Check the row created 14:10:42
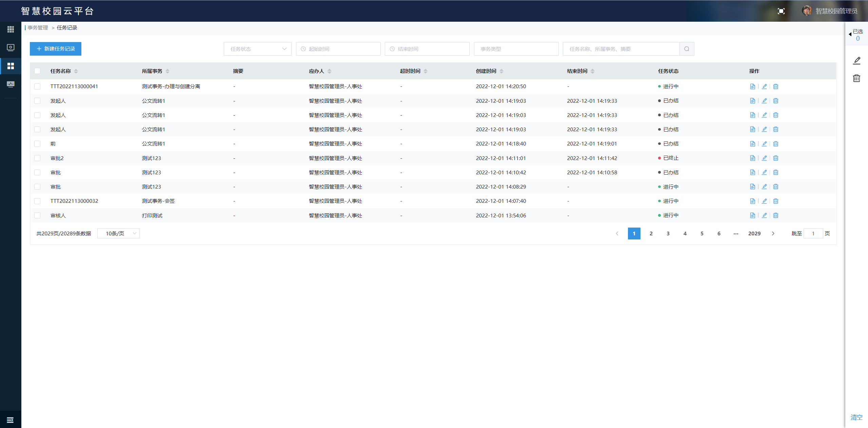This screenshot has height=428, width=868. click(37, 172)
